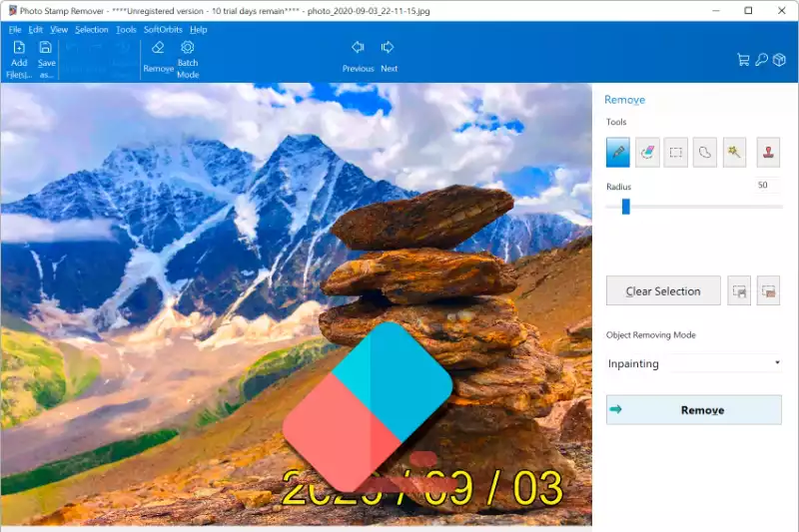This screenshot has height=532, width=799.
Task: Click the Radius value field showing 50
Action: [x=768, y=185]
